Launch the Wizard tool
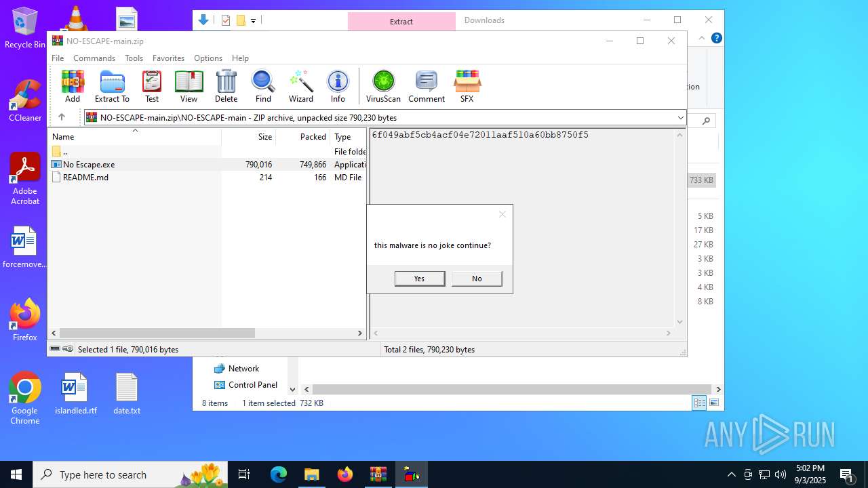868x488 pixels. 301,86
